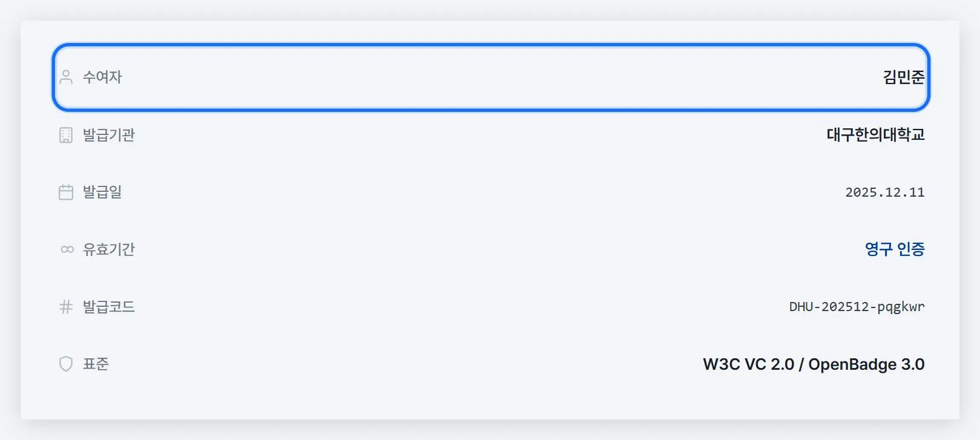Select the 수여자 label
Screen dimensions: 980x440
point(102,77)
